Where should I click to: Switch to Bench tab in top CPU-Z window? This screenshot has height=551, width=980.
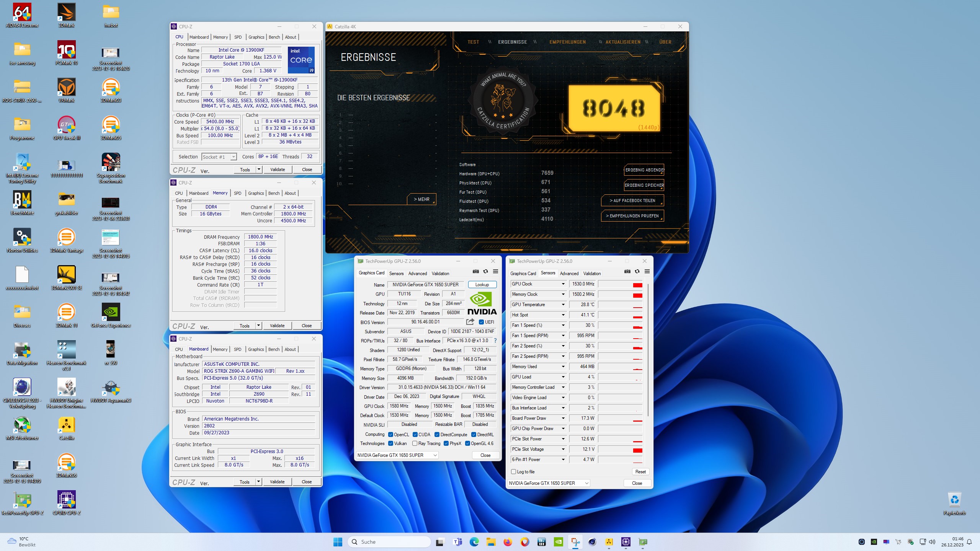[x=274, y=37]
